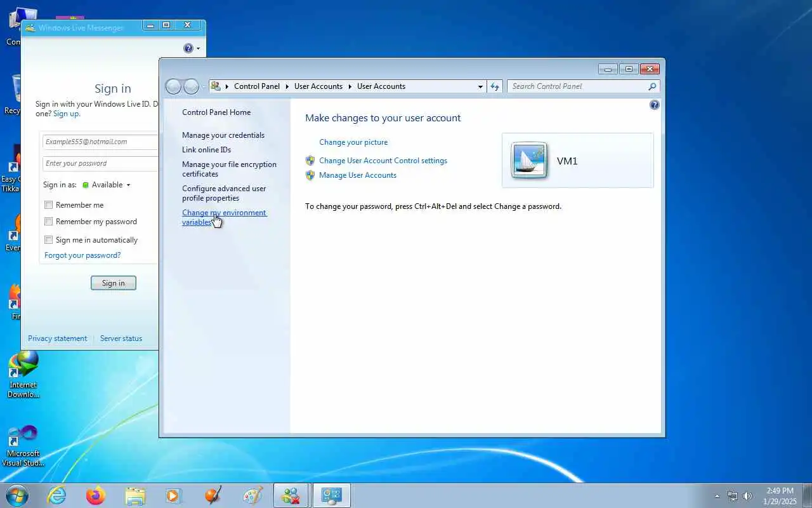The width and height of the screenshot is (812, 508).
Task: Click the Show desktop strip
Action: point(807,495)
